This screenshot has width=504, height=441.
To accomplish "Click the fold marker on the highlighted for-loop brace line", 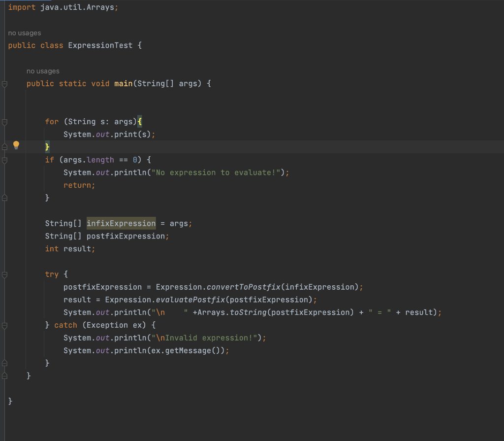I will click(4, 146).
